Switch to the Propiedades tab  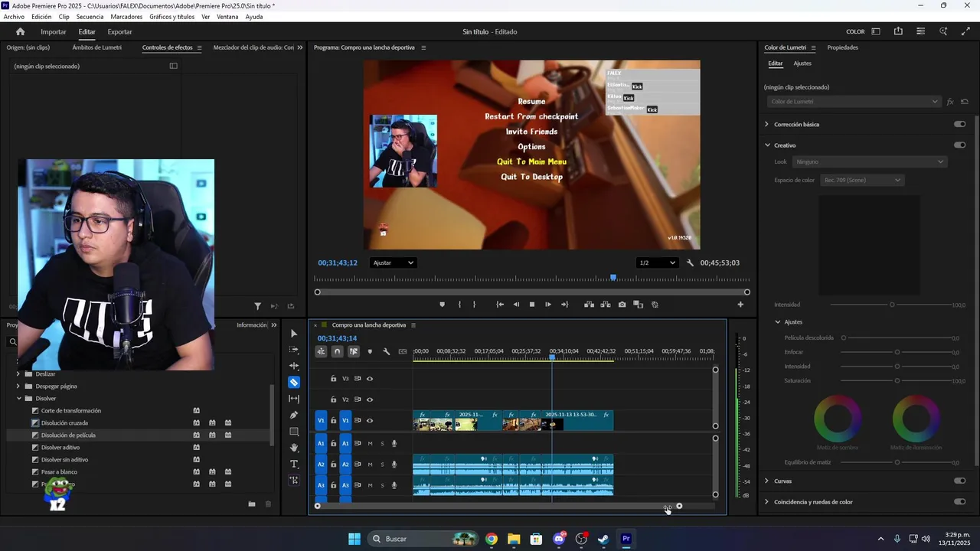coord(842,47)
